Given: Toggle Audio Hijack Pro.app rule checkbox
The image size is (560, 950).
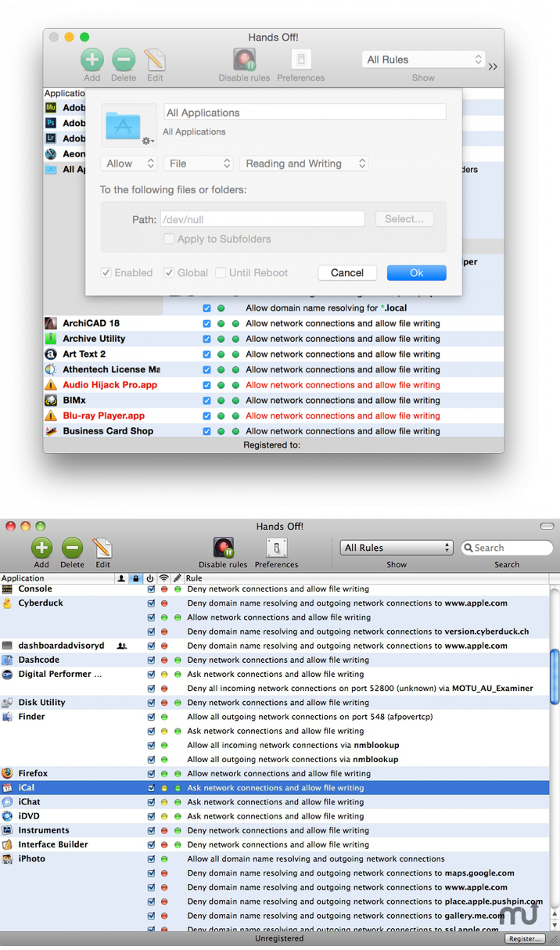Looking at the screenshot, I should pos(206,385).
